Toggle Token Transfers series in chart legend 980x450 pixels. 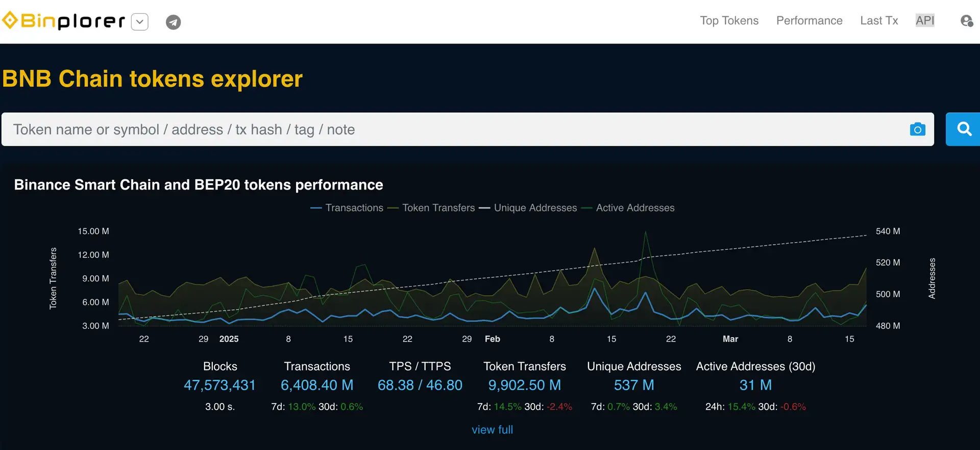(x=432, y=208)
